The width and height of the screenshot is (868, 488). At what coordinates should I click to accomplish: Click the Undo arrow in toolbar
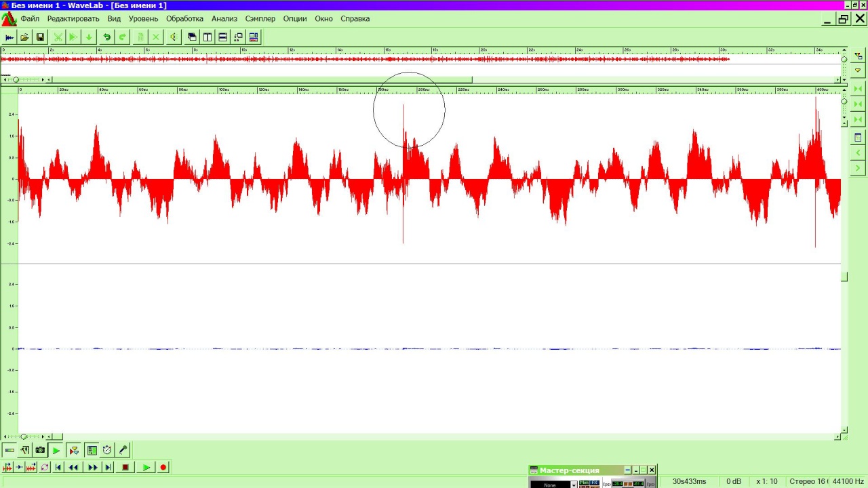point(106,37)
